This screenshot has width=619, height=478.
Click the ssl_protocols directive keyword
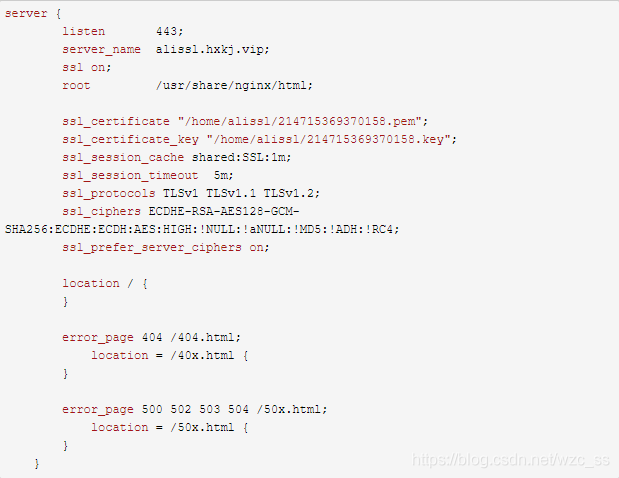click(x=109, y=194)
